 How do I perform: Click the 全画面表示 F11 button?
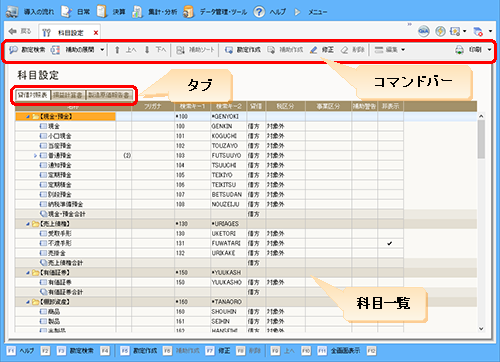click(339, 351)
